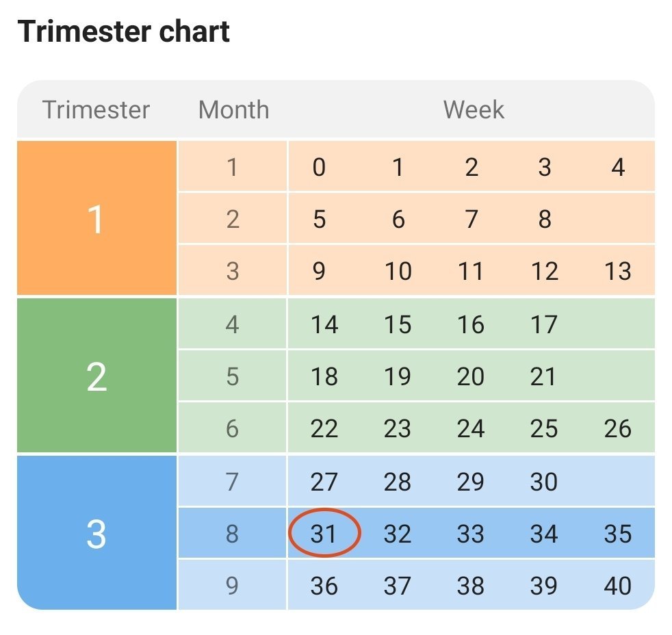Select the orange Trimester 1 block
672x635 pixels.
[96, 219]
